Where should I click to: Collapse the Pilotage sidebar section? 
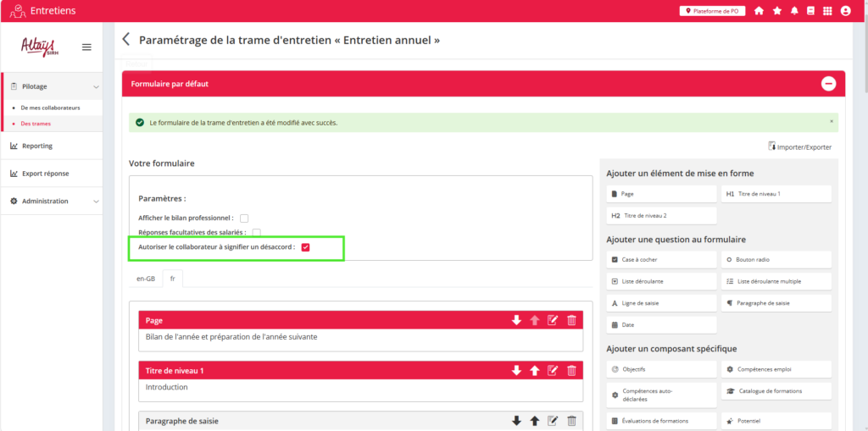(96, 86)
